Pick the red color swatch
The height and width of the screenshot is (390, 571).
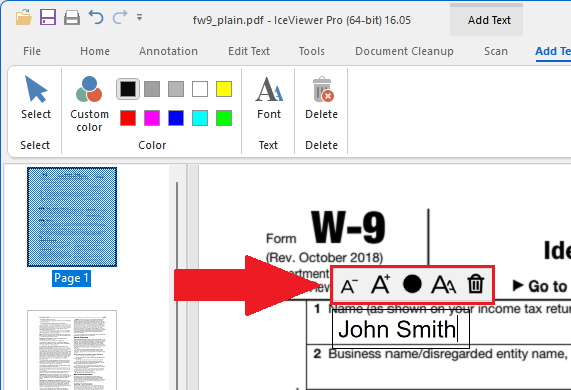(128, 118)
